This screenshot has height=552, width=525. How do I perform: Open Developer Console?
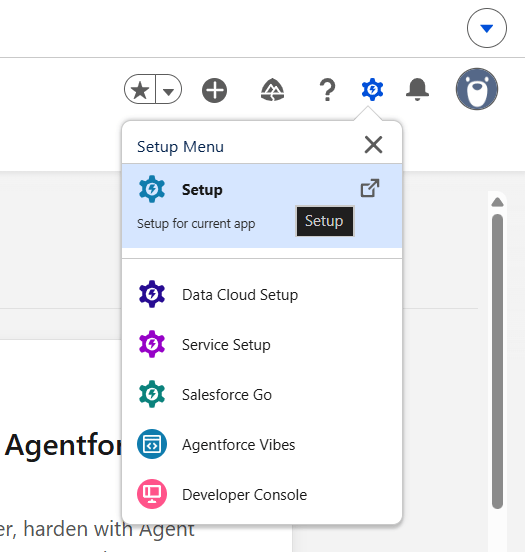(262, 495)
